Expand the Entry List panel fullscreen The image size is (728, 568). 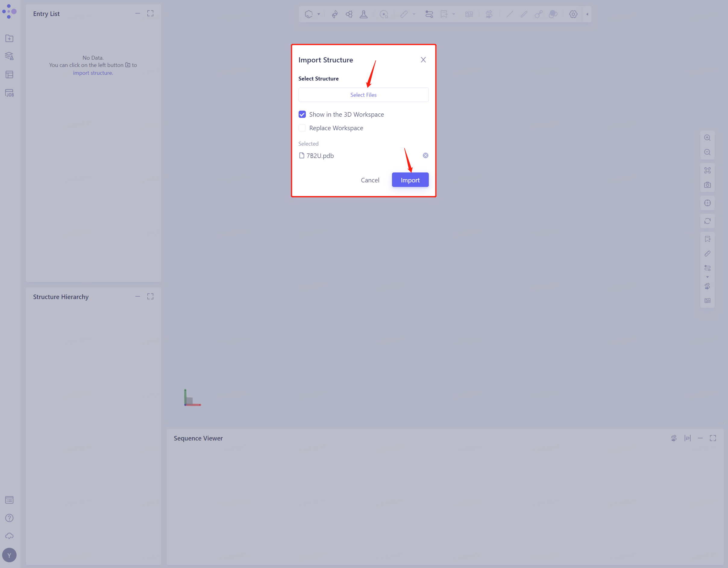pos(151,13)
